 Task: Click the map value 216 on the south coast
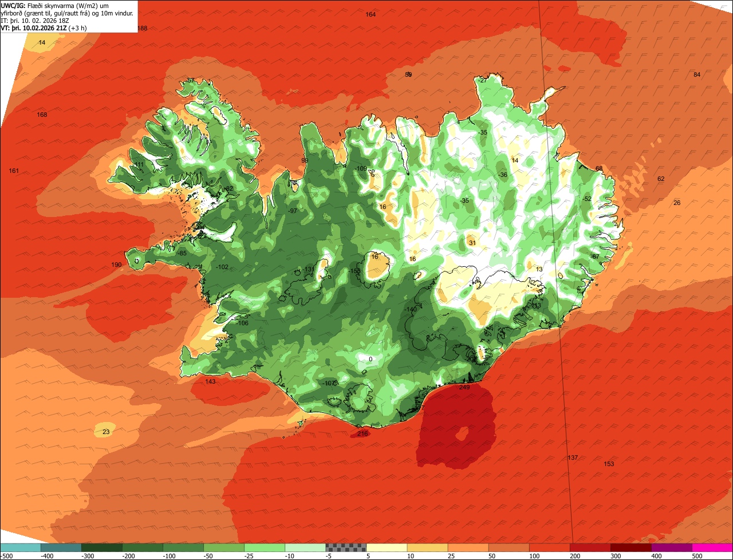[x=362, y=433]
